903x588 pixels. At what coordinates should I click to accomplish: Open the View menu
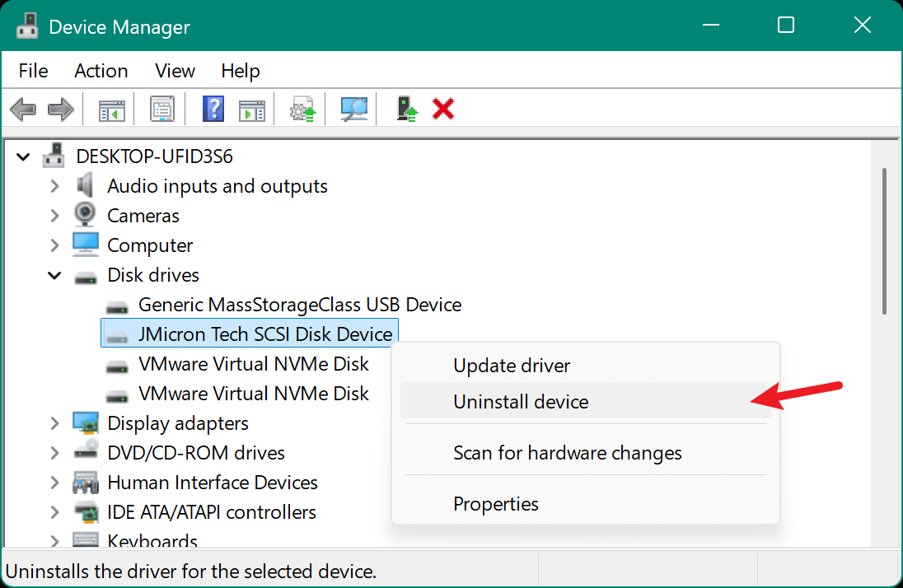coord(174,71)
